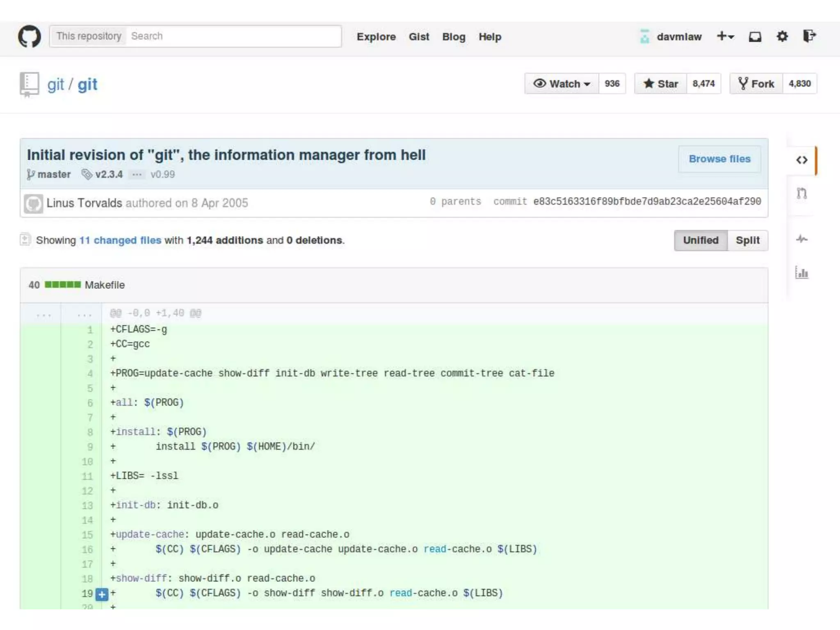840x630 pixels.
Task: Open Gist in top navigation
Action: (x=419, y=37)
